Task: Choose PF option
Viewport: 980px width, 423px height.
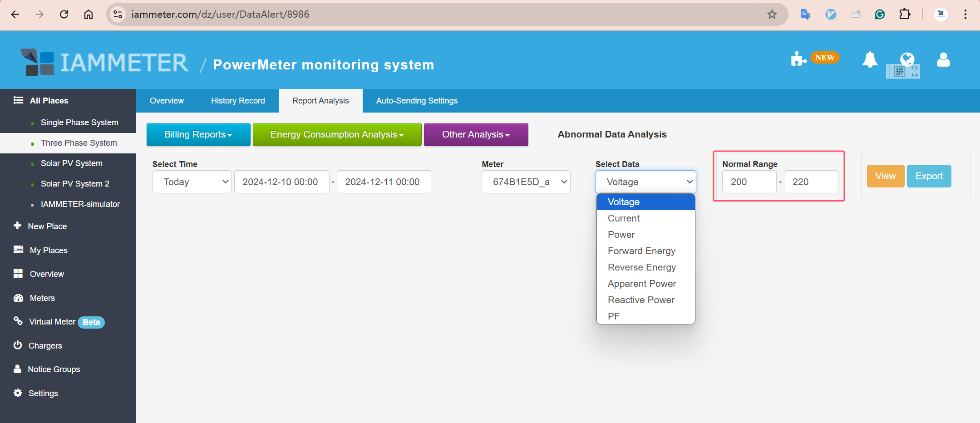Action: 645,316
